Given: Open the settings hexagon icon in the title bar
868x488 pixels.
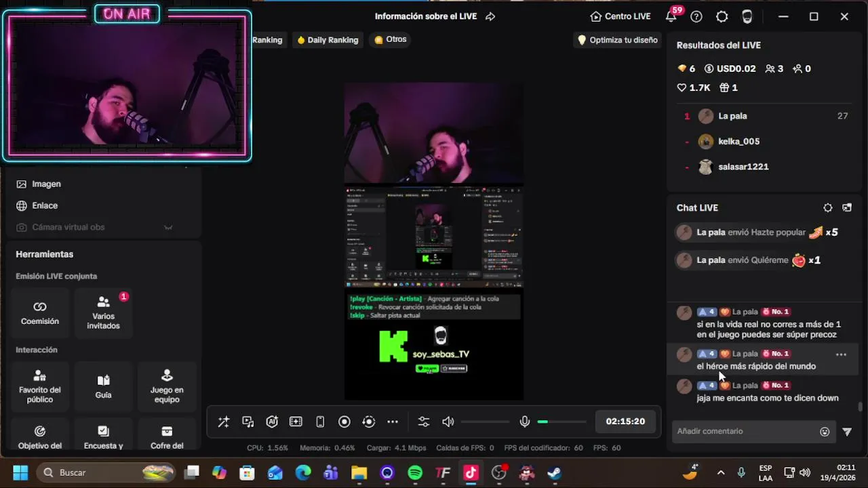Looking at the screenshot, I should pyautogui.click(x=722, y=16).
